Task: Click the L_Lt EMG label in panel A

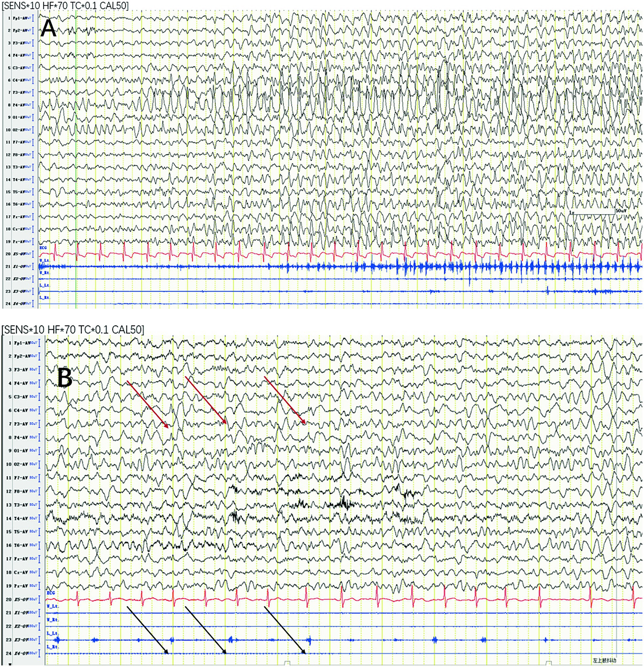Action: (x=44, y=285)
